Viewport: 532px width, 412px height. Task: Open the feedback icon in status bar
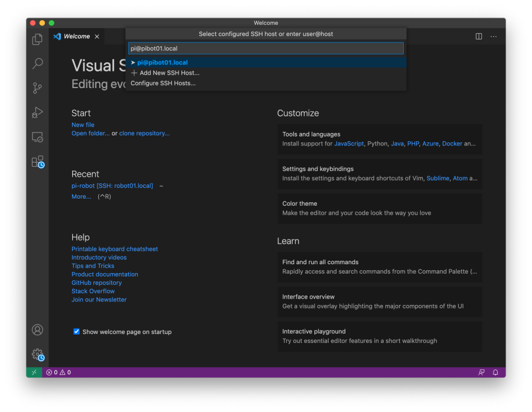(481, 372)
